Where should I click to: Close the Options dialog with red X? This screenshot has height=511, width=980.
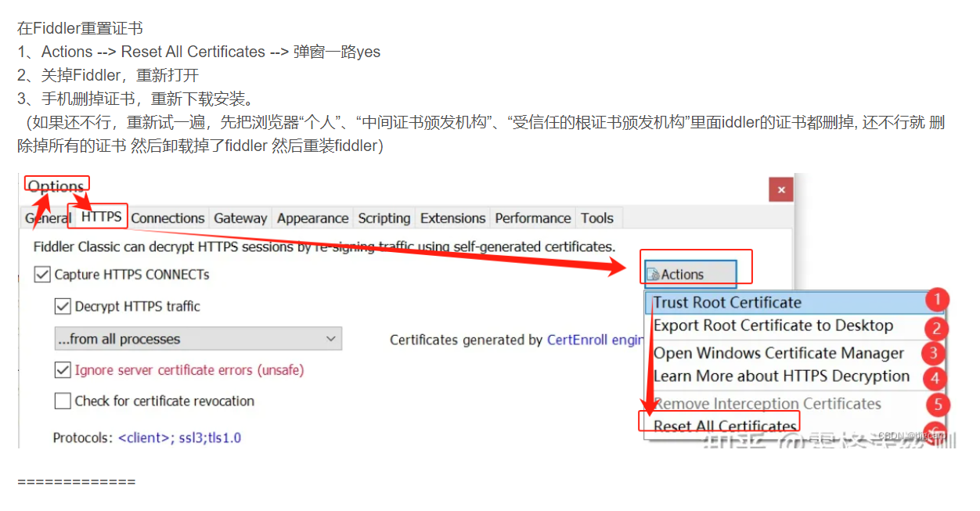[x=780, y=189]
